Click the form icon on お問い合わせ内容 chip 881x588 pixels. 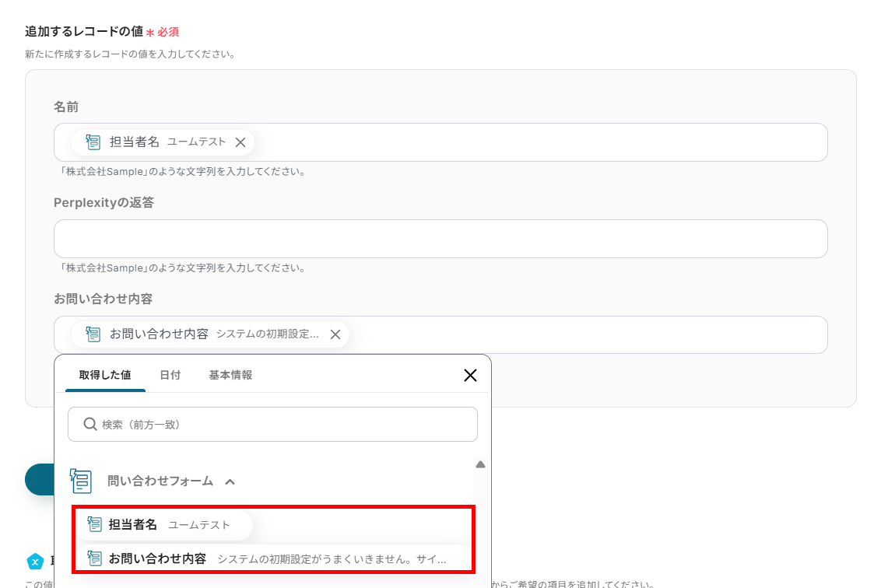click(x=93, y=334)
